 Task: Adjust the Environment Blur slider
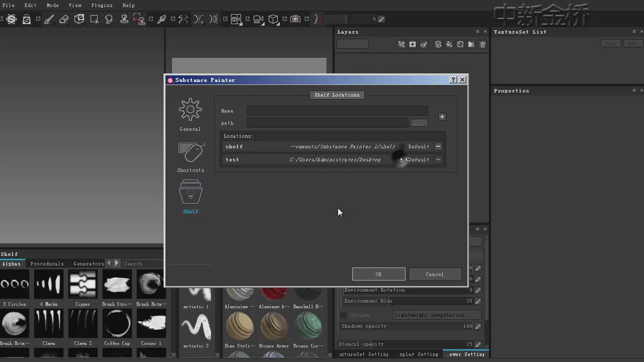tap(408, 301)
